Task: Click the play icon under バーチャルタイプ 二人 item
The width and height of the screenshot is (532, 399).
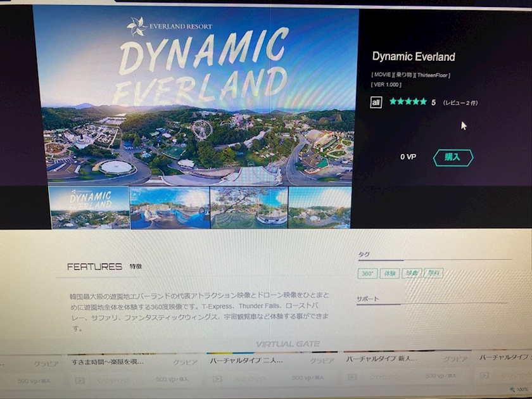Action: tap(217, 378)
